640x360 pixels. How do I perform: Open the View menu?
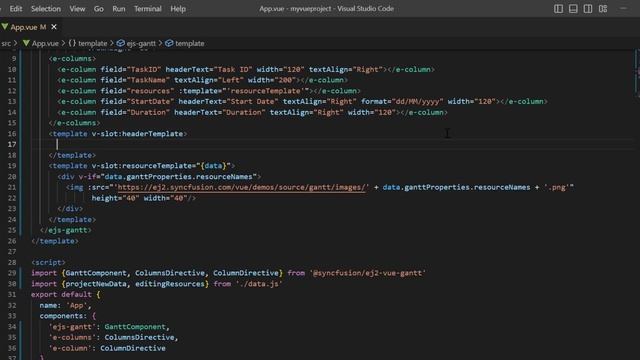tap(77, 9)
